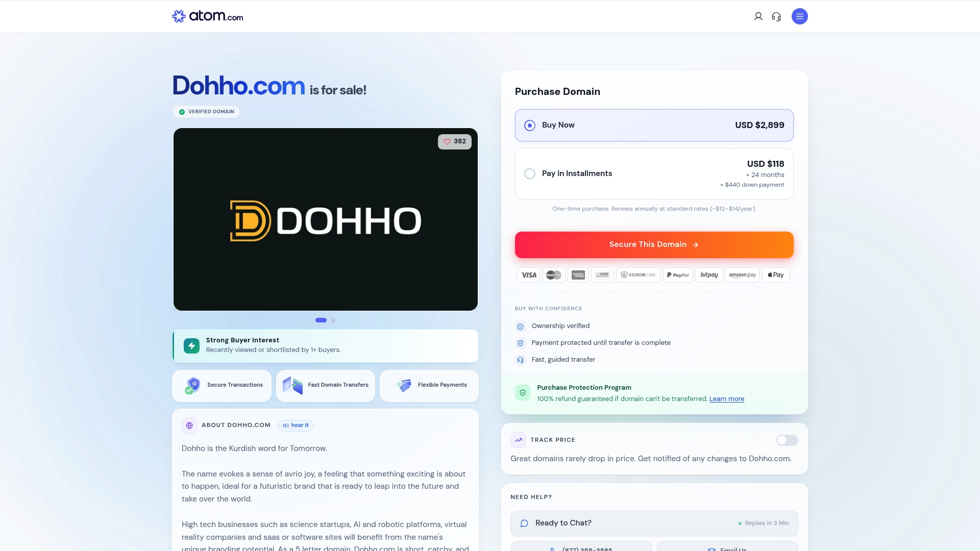Click the Fast Domain Transfers card
Screen dimensions: 980x551
coord(326,386)
